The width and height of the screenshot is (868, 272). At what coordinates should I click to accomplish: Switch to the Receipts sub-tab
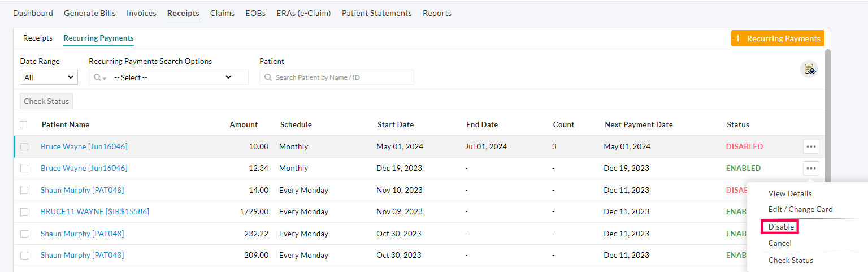[x=38, y=38]
